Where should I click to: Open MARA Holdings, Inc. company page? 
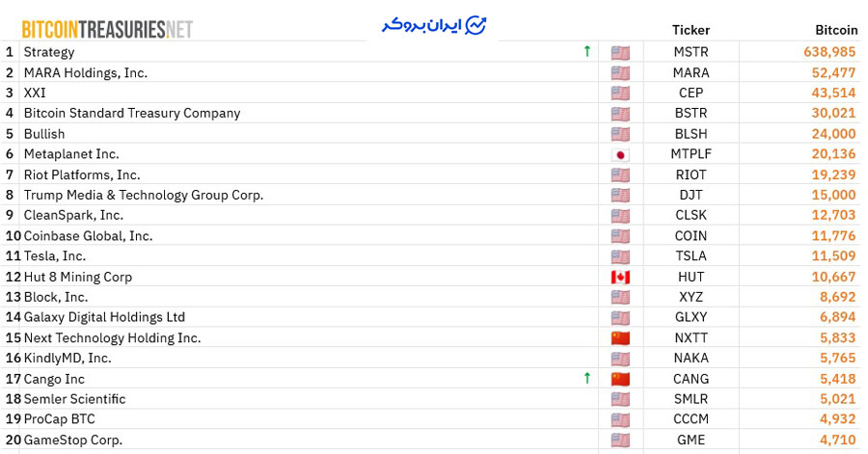tap(86, 72)
